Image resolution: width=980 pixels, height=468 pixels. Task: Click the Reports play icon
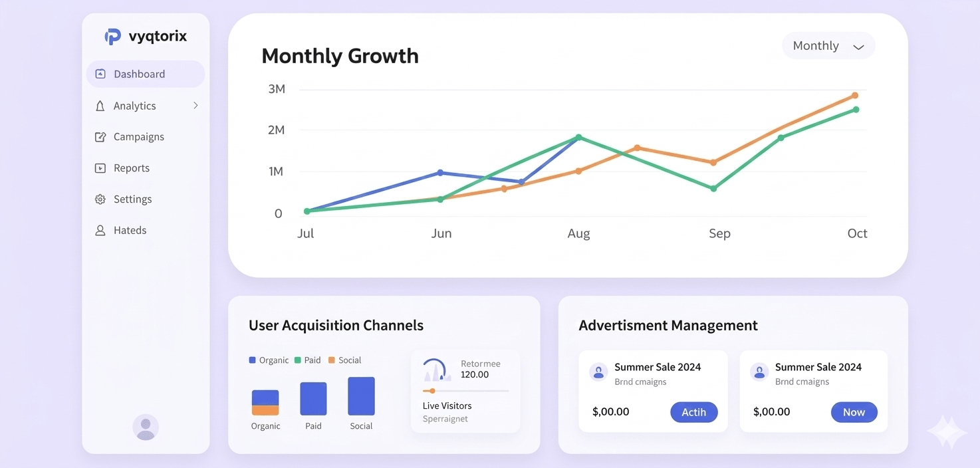100,168
